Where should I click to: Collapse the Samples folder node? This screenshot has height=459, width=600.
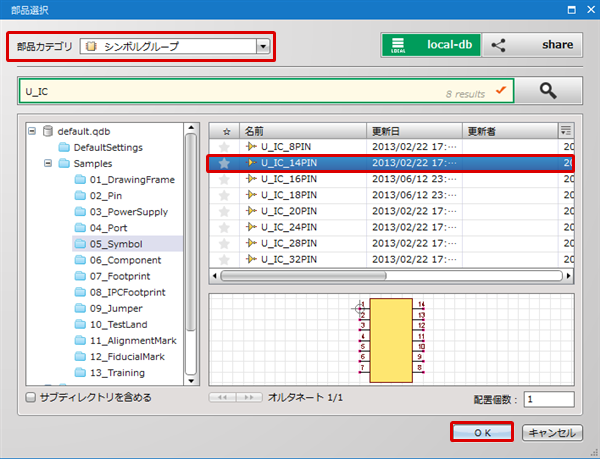(48, 163)
